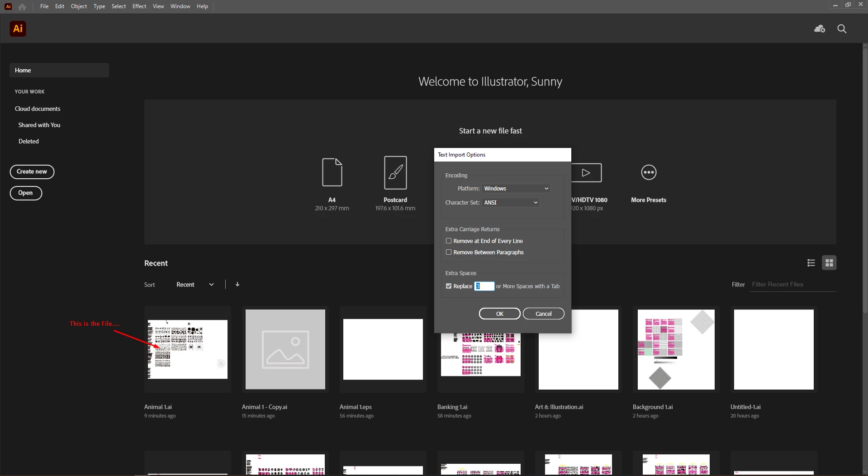The width and height of the screenshot is (868, 476).
Task: Open the File menu
Action: point(44,6)
